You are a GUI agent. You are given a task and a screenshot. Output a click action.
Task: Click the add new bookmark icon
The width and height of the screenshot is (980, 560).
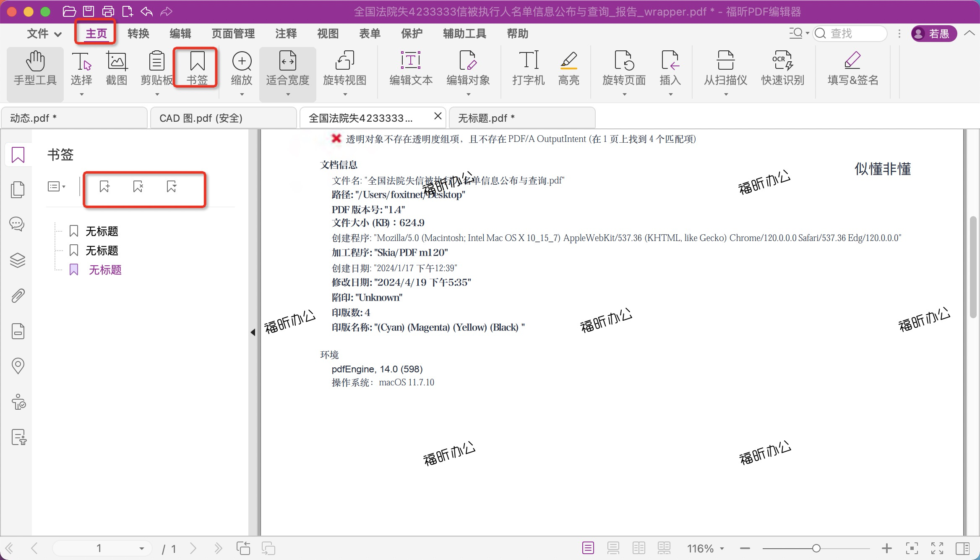[104, 186]
